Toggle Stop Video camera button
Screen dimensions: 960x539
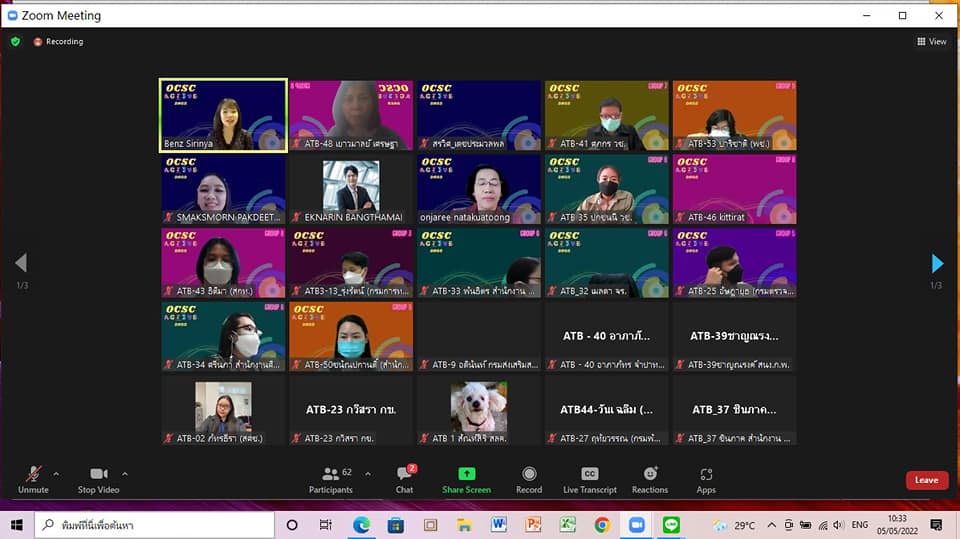point(98,476)
